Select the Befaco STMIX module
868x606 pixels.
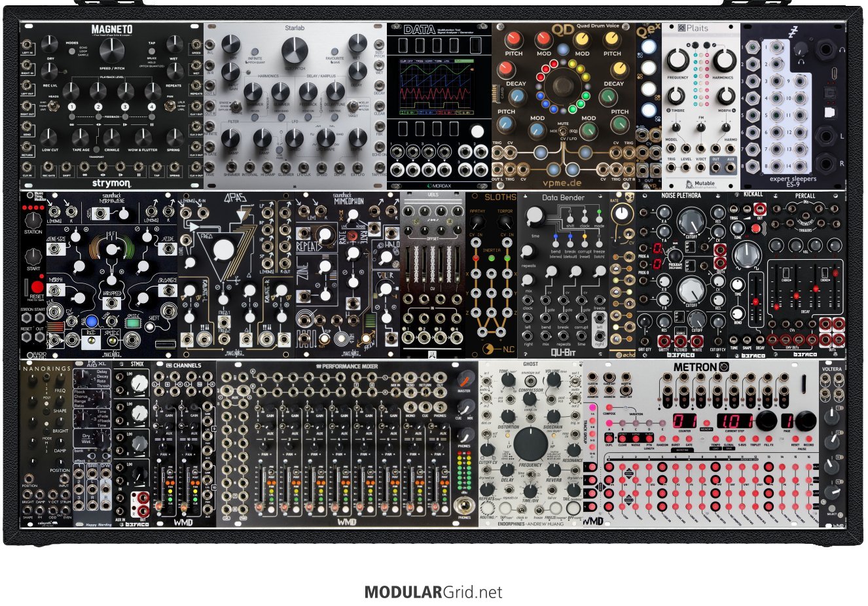tap(132, 444)
